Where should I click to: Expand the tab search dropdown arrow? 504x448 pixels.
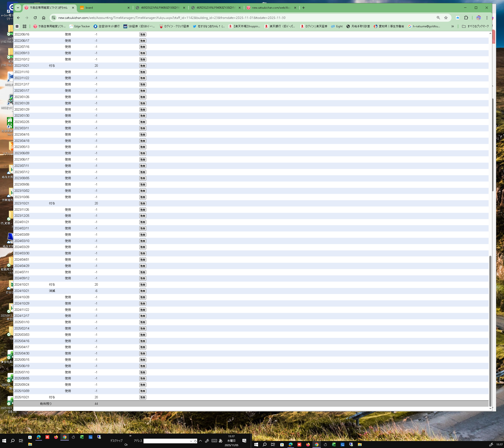[18, 8]
